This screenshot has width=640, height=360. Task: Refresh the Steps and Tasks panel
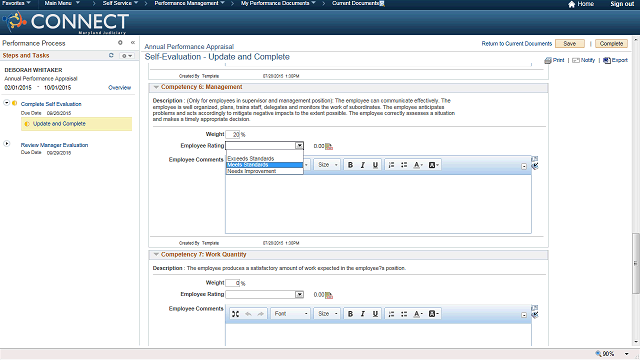tap(111, 55)
